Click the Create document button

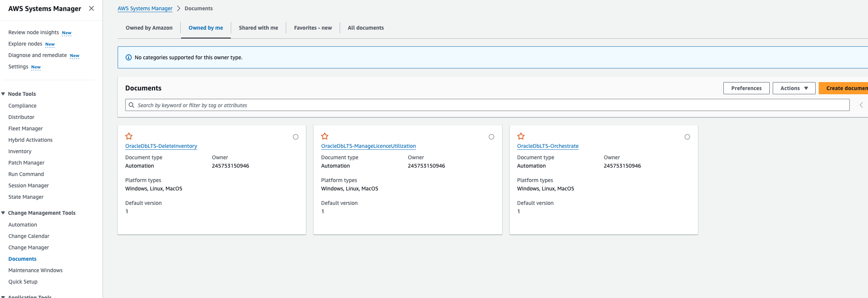coord(843,88)
